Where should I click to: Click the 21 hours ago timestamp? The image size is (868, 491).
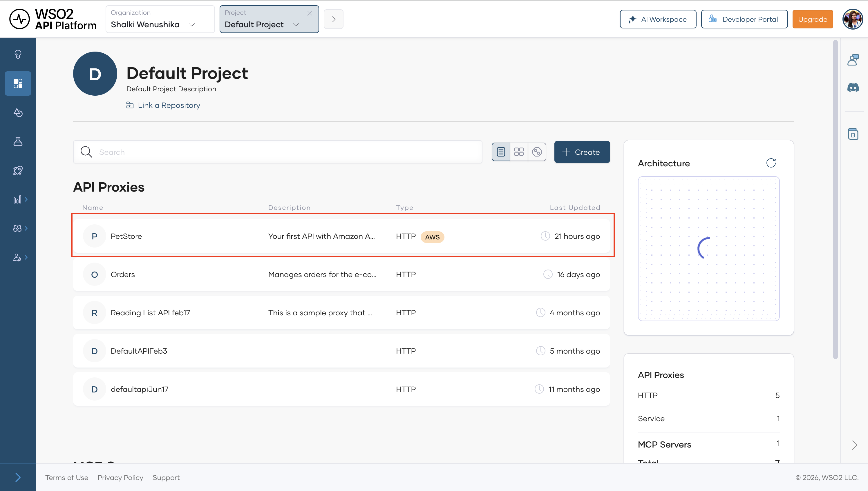(x=577, y=236)
